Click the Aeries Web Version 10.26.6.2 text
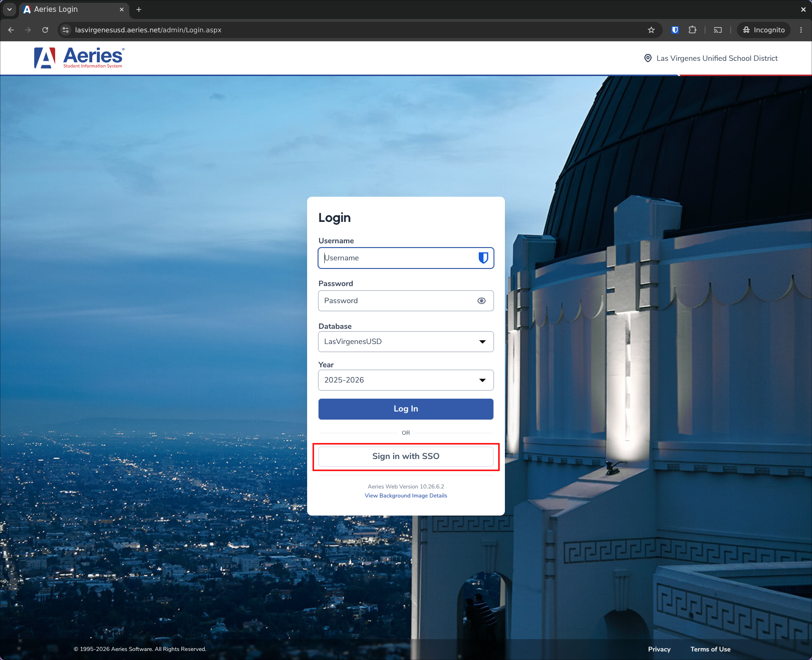Viewport: 812px width, 660px height. [406, 487]
